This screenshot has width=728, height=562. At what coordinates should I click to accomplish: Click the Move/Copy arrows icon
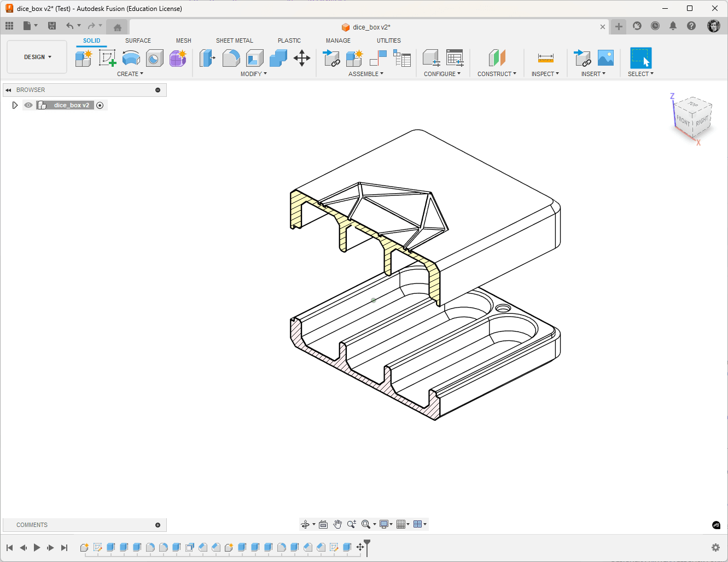tap(302, 57)
